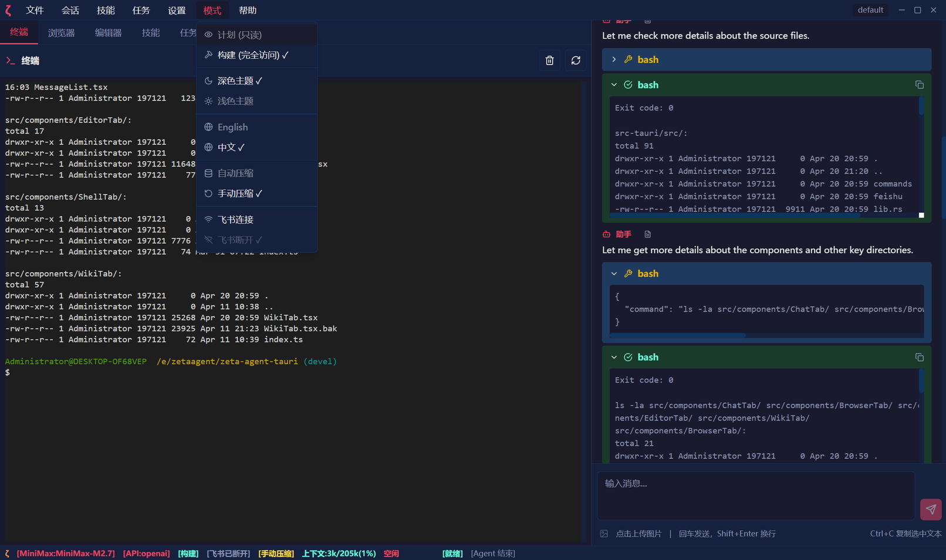The height and width of the screenshot is (560, 946).
Task: Click the refresh terminal icon
Action: 576,60
